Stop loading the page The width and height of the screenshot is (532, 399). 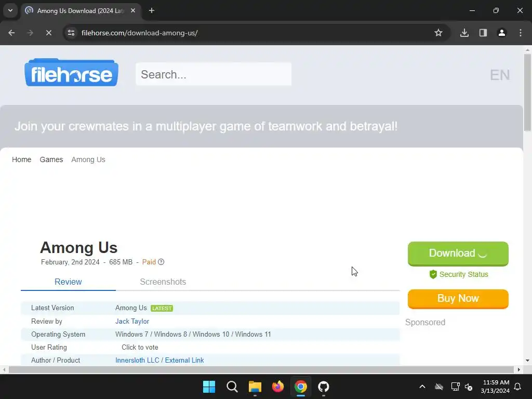pos(48,33)
